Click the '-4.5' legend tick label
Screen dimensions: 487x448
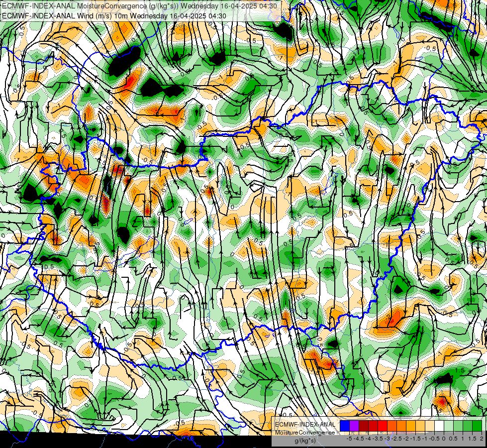click(359, 439)
